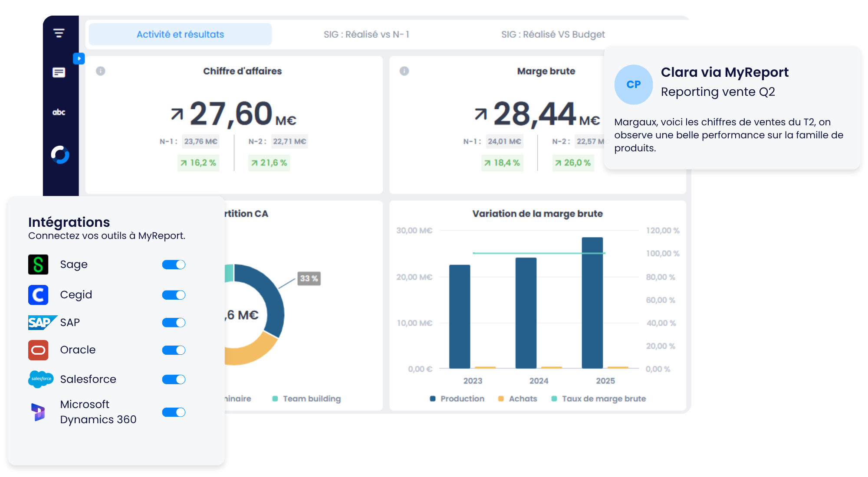Viewport: 868px width, 477px height.
Task: Click the comments panel icon in the sidebar
Action: 59,72
